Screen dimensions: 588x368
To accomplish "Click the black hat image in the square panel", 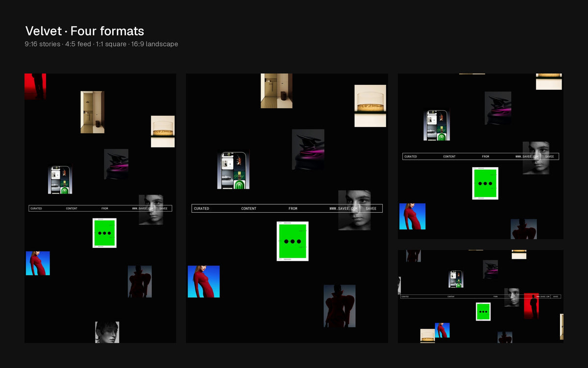I will [498, 108].
